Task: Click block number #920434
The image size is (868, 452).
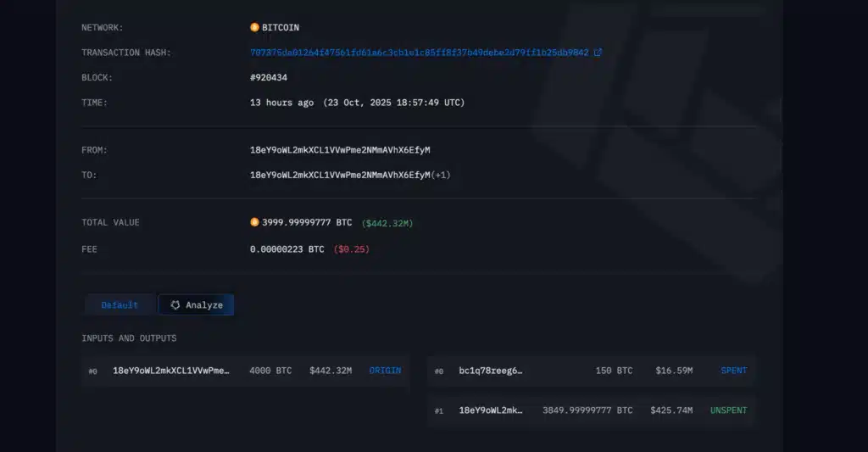Action: click(269, 77)
